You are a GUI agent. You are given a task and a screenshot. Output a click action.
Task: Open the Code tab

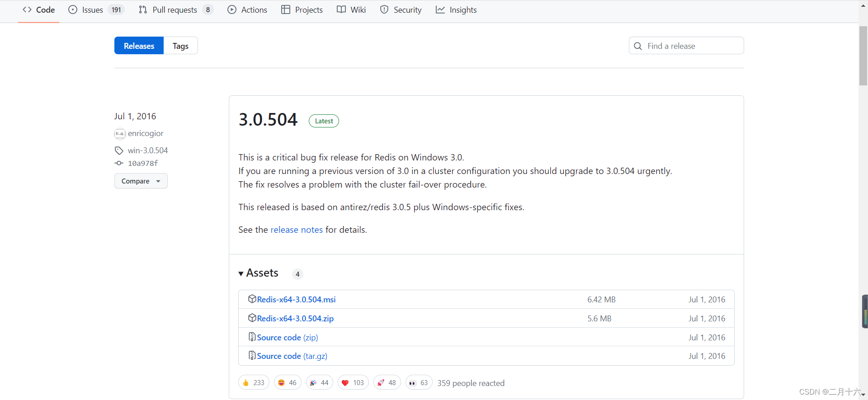(x=39, y=10)
